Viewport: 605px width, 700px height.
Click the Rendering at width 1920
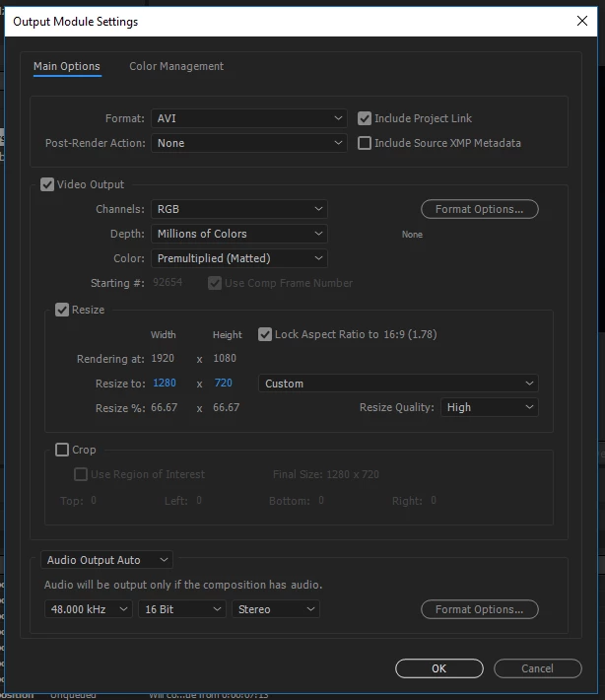click(x=163, y=359)
